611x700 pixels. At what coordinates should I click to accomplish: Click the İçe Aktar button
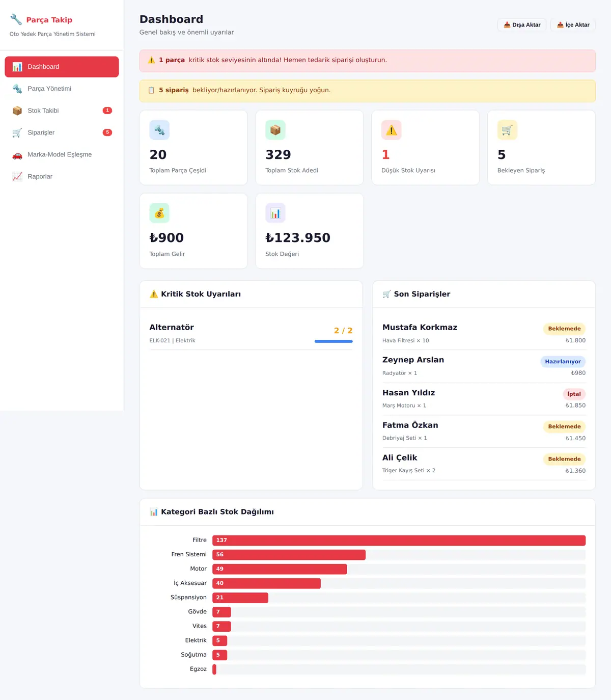[x=573, y=25]
